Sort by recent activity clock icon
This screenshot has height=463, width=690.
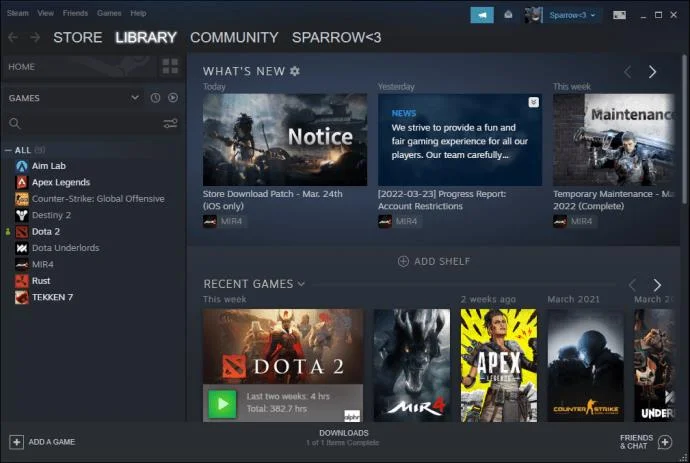[x=155, y=98]
